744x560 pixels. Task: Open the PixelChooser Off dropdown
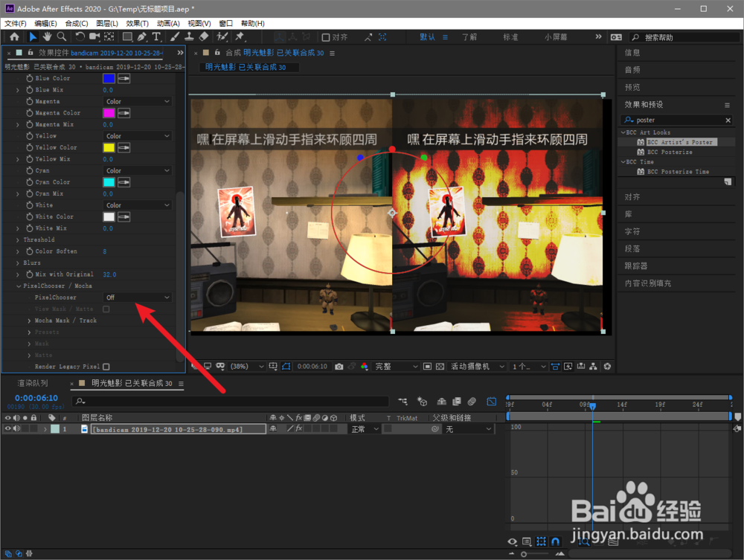pyautogui.click(x=137, y=297)
